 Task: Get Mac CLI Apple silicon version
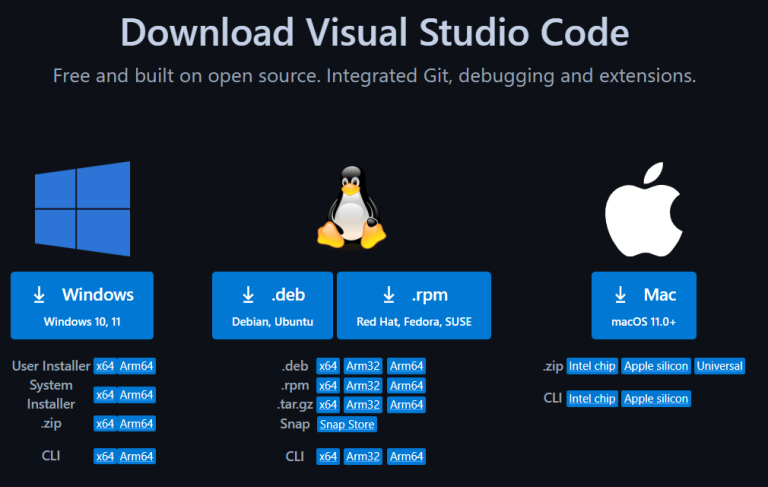pyautogui.click(x=657, y=399)
